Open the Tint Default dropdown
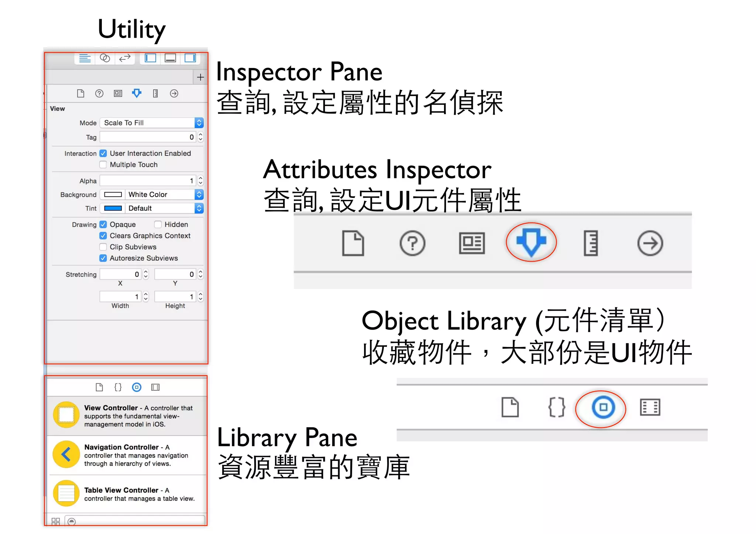The image size is (756, 534). tap(165, 208)
